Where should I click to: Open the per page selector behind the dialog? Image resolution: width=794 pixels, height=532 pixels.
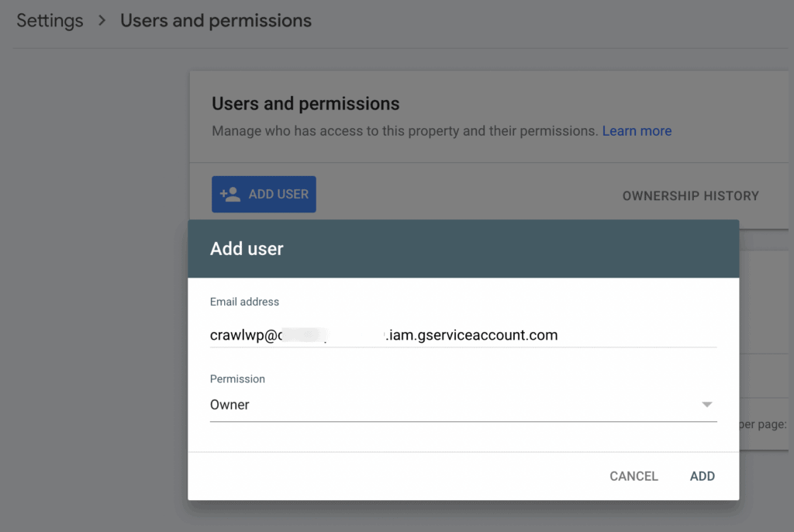(x=764, y=424)
